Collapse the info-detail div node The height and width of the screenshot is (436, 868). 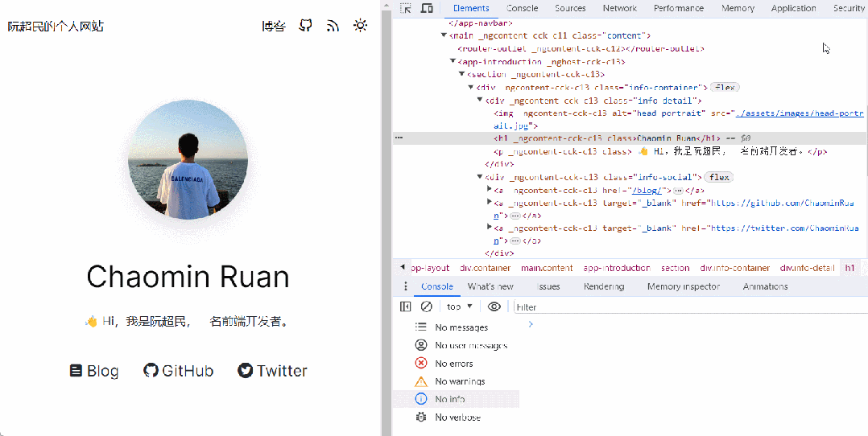coord(480,100)
